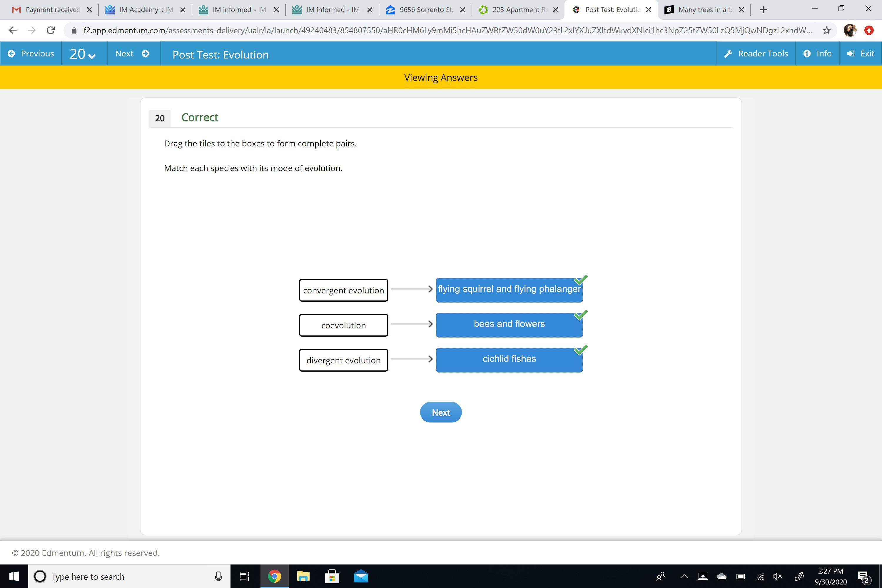Show hidden system tray icons
Image resolution: width=882 pixels, height=588 pixels.
(684, 576)
